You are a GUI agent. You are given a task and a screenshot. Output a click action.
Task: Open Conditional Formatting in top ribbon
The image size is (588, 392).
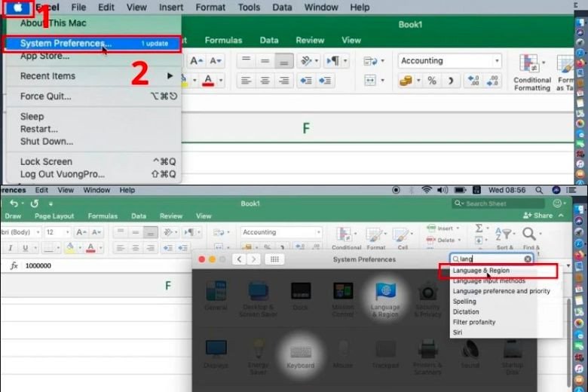[531, 73]
